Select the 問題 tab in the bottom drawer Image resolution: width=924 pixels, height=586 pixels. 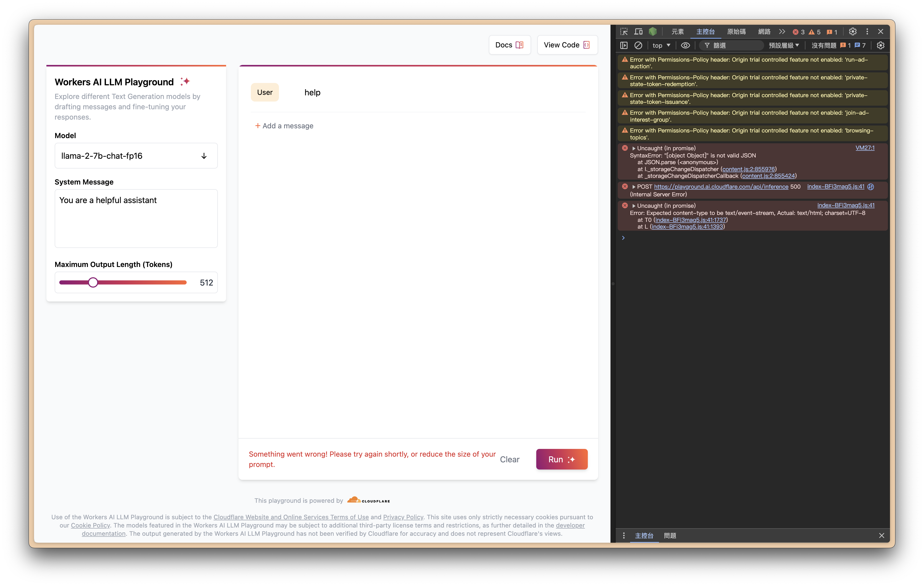pos(670,535)
